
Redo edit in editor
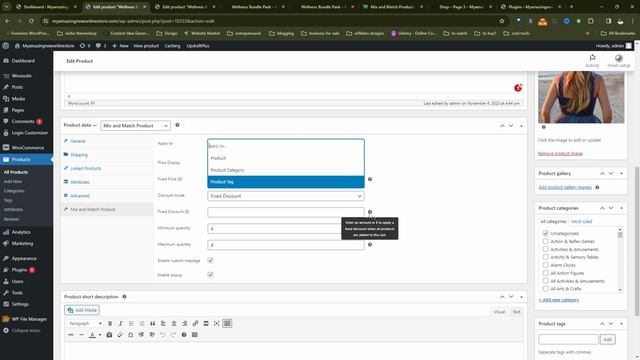[173, 335]
